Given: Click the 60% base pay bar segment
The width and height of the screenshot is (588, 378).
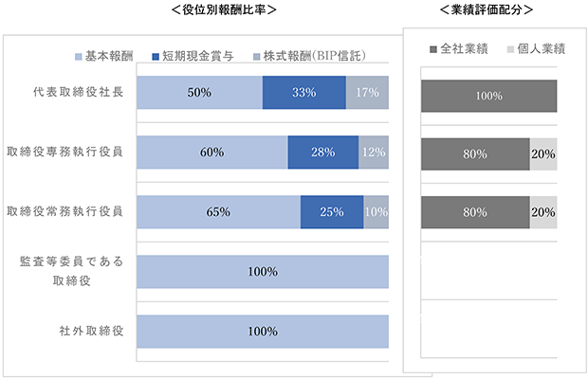Looking at the screenshot, I should click(212, 153).
